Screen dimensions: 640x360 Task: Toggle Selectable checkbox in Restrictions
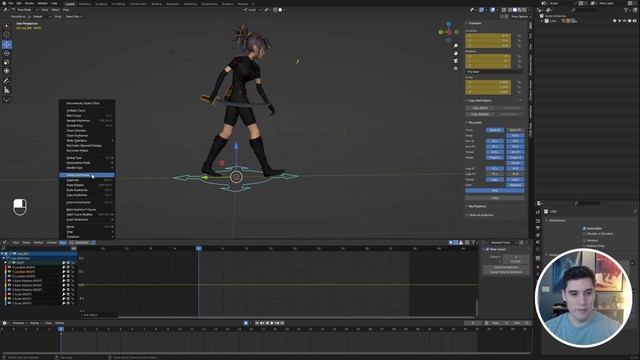pyautogui.click(x=584, y=229)
